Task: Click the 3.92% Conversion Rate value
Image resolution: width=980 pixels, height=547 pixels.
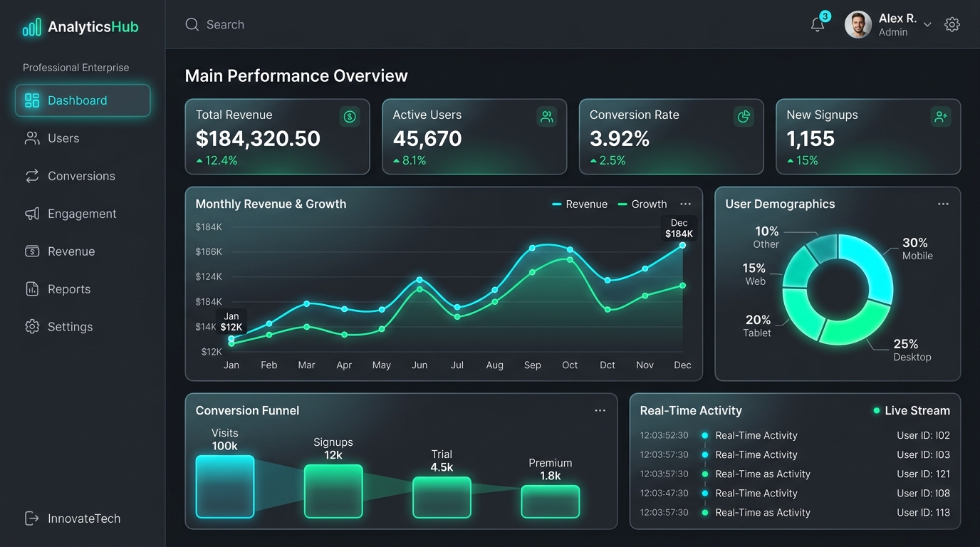Action: coord(620,139)
